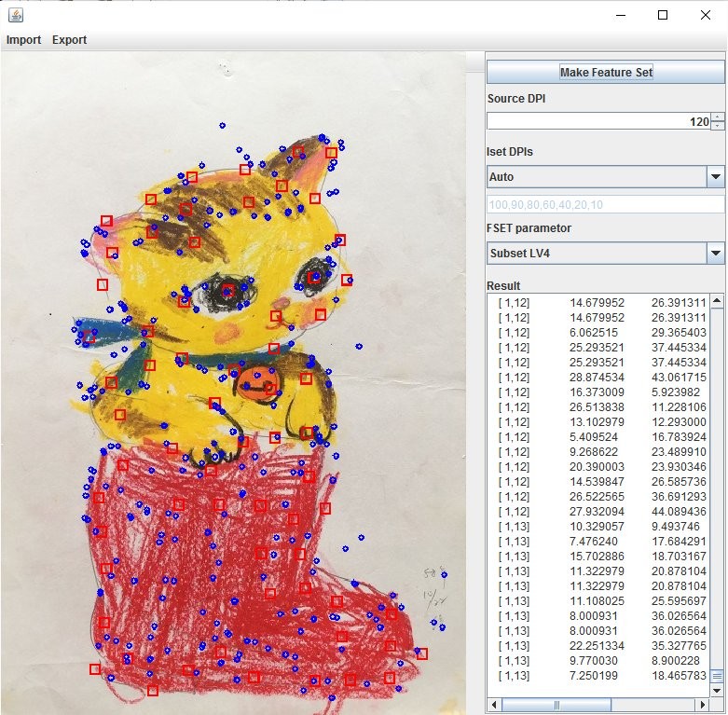Click the horizontal scrollbar right arrow
Screen dimensions: 728x715
[703, 705]
